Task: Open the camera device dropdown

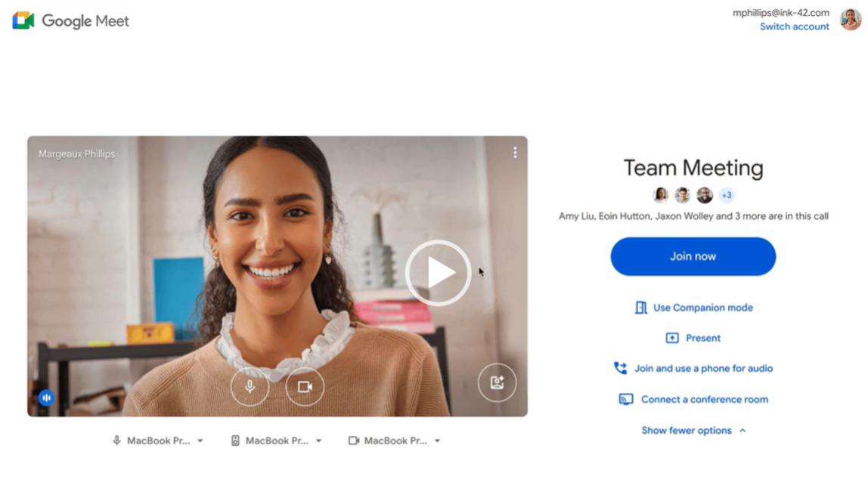Action: pyautogui.click(x=395, y=441)
